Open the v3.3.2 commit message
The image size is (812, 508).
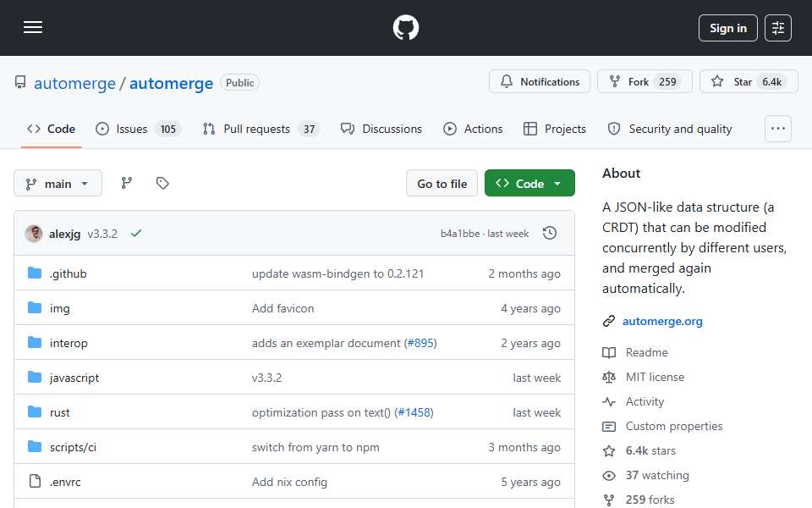pos(102,234)
